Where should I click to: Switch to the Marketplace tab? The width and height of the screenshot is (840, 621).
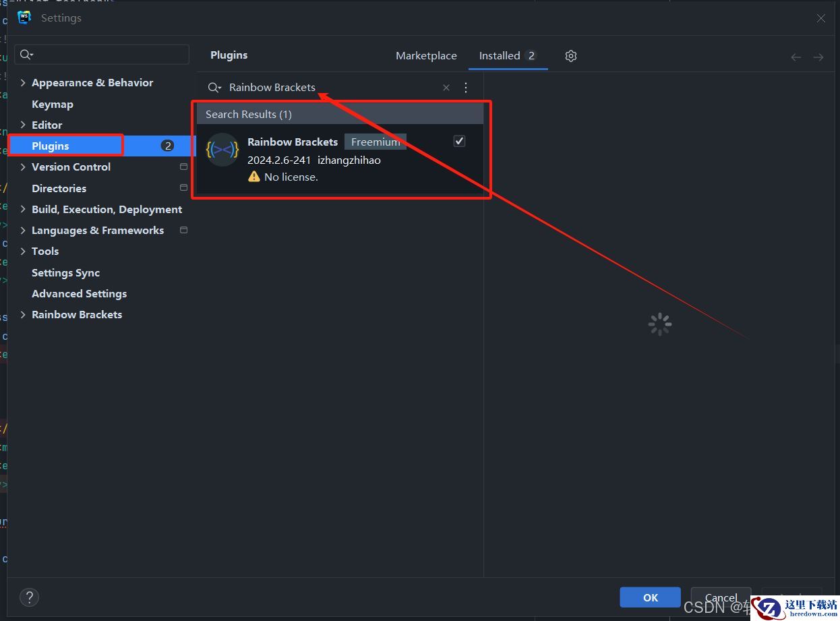click(x=426, y=56)
